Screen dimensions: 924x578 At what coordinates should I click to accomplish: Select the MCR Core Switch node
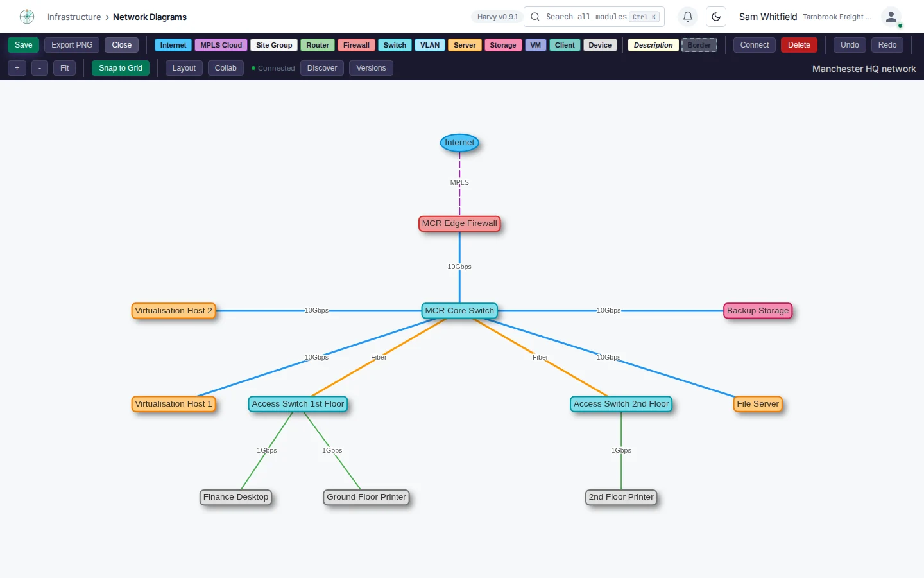pyautogui.click(x=459, y=311)
